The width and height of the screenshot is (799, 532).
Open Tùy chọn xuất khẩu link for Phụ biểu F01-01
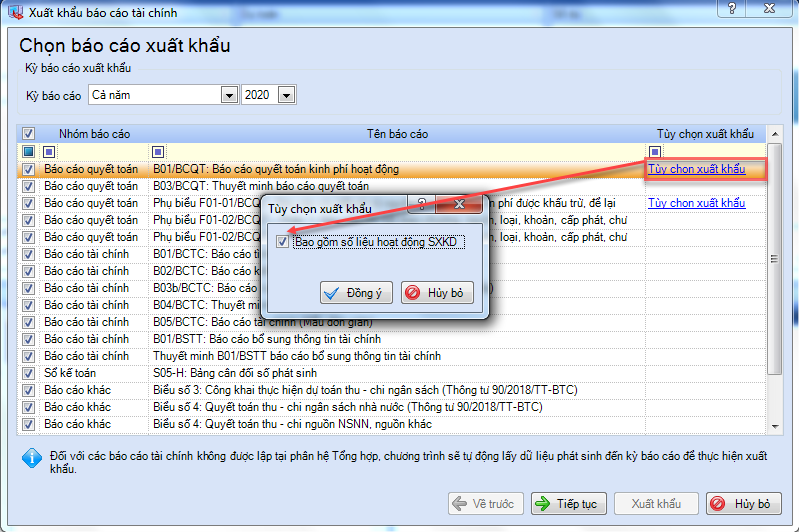pos(697,203)
